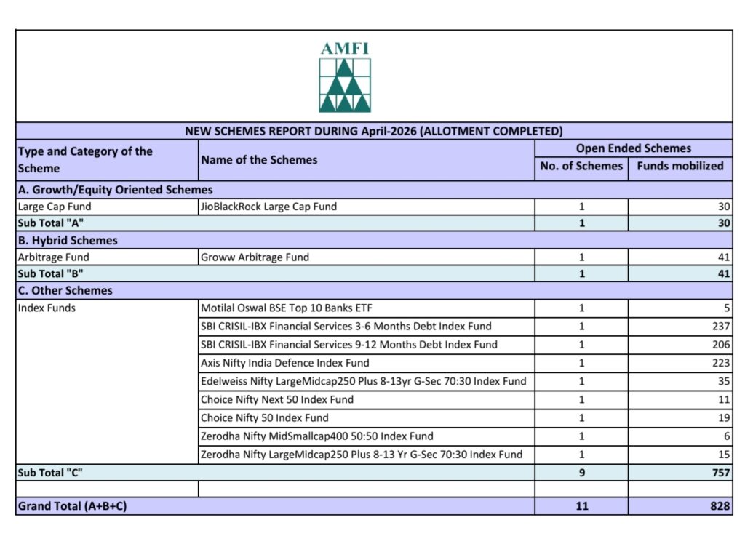This screenshot has height=560, width=745.
Task: Select 'JioBlackRock Large Cap Fund' scheme name
Action: coord(268,207)
